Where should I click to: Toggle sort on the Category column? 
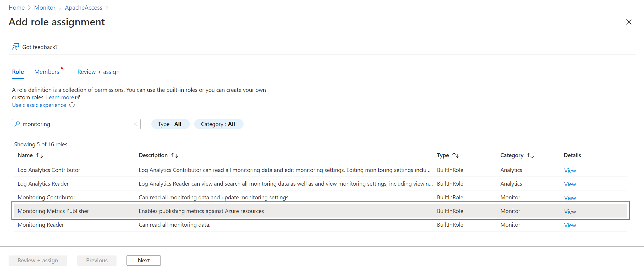coord(531,155)
